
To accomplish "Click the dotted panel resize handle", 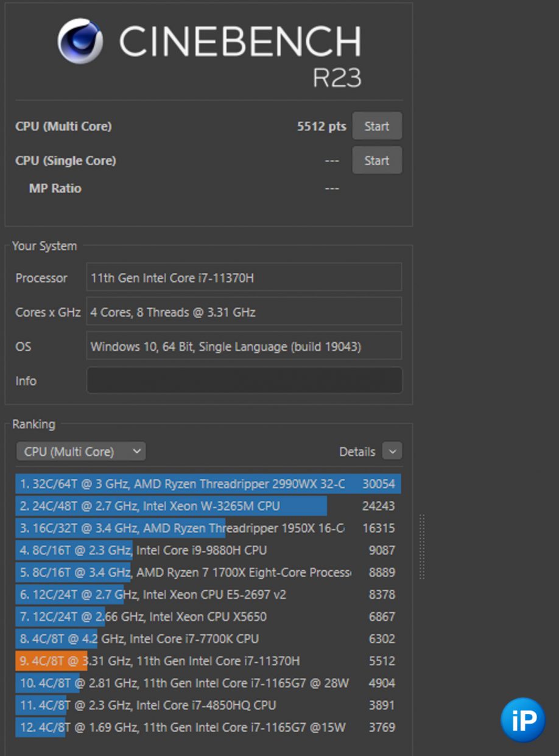I will pos(422,546).
